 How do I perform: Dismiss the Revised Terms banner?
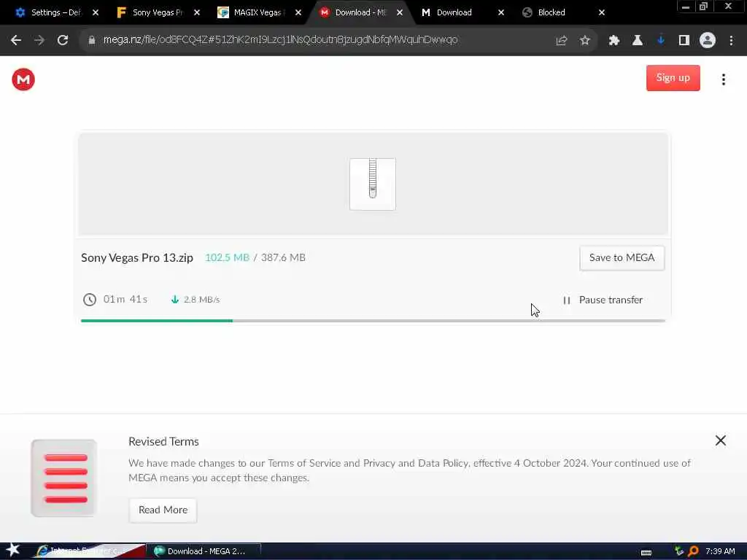[720, 440]
